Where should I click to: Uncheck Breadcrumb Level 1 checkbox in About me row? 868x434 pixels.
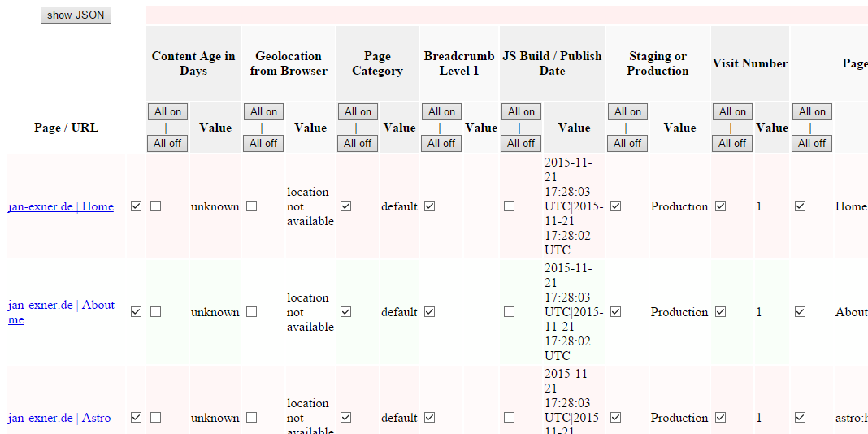(x=430, y=312)
